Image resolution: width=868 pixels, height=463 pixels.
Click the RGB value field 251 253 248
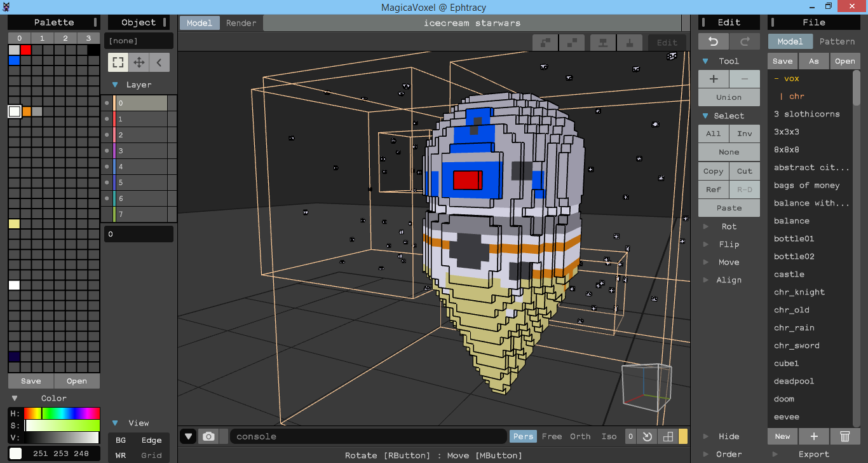[x=62, y=453]
